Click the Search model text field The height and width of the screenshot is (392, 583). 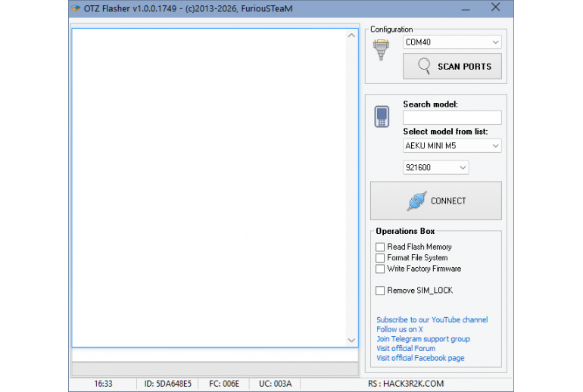(452, 118)
